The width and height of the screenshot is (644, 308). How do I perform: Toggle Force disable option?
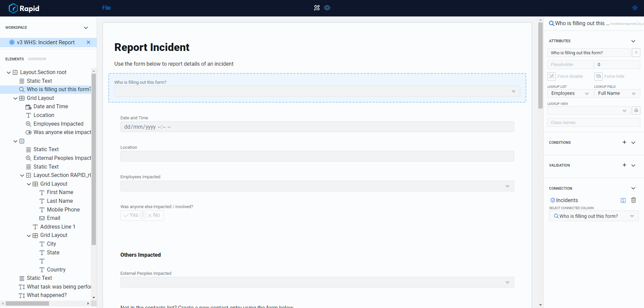[x=552, y=76]
